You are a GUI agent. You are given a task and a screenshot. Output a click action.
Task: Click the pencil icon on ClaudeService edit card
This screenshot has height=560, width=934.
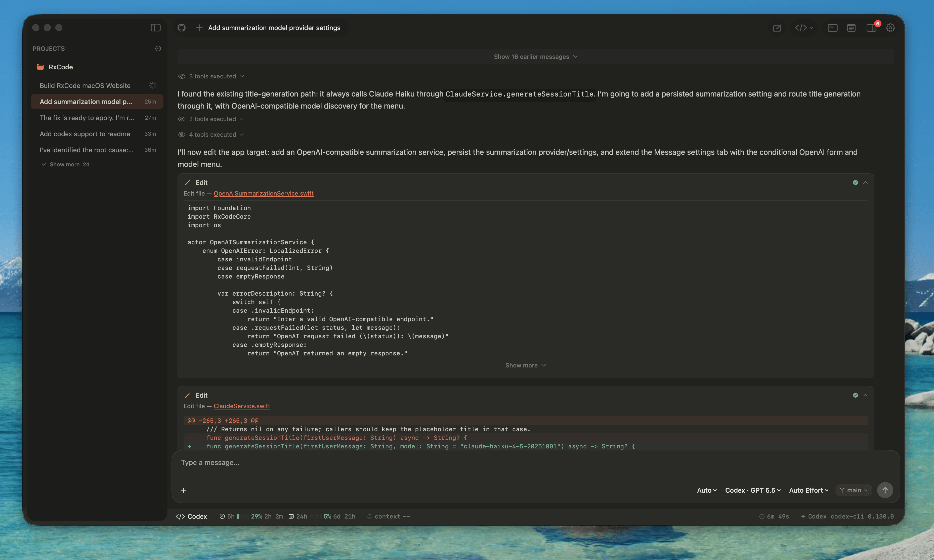point(188,395)
